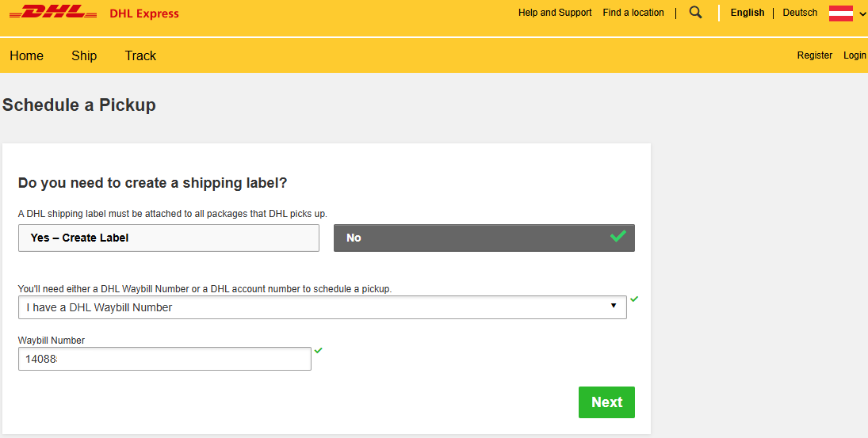Open the Track menu
This screenshot has width=868, height=438.
pyautogui.click(x=140, y=55)
